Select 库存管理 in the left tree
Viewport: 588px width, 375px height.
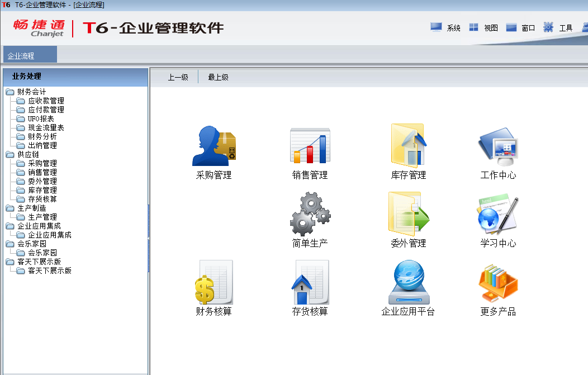pyautogui.click(x=42, y=191)
